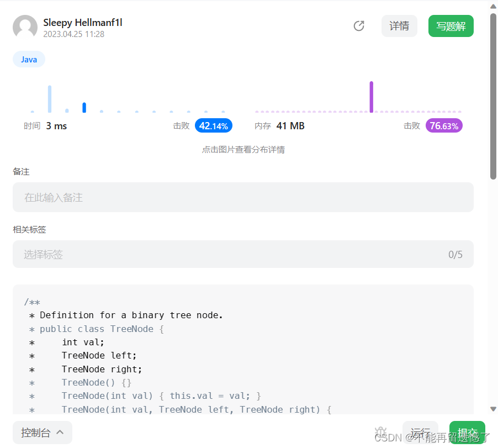Image resolution: width=498 pixels, height=448 pixels.
Task: Click the vertical scrollbar thumb
Action: click(x=493, y=96)
